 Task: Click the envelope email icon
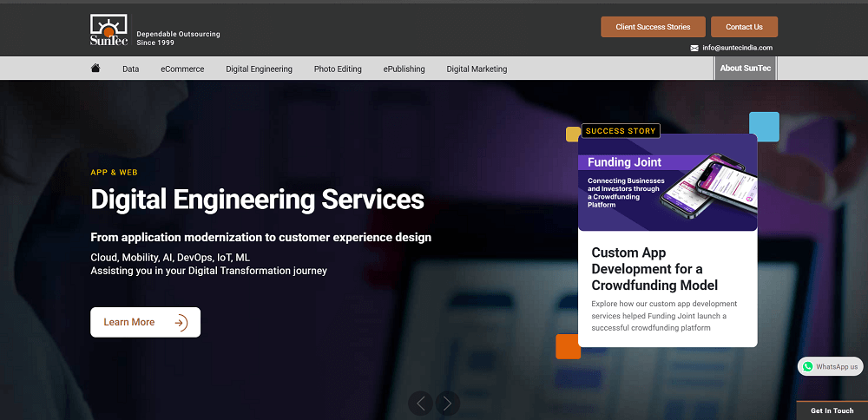tap(694, 48)
